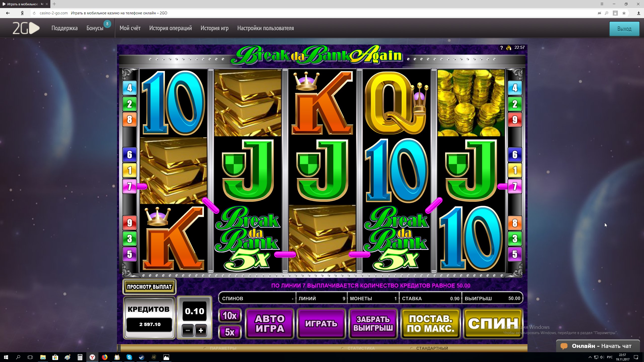Select the pink payline 7 marker on the left
Screen dimensions: 644x362
(x=129, y=186)
